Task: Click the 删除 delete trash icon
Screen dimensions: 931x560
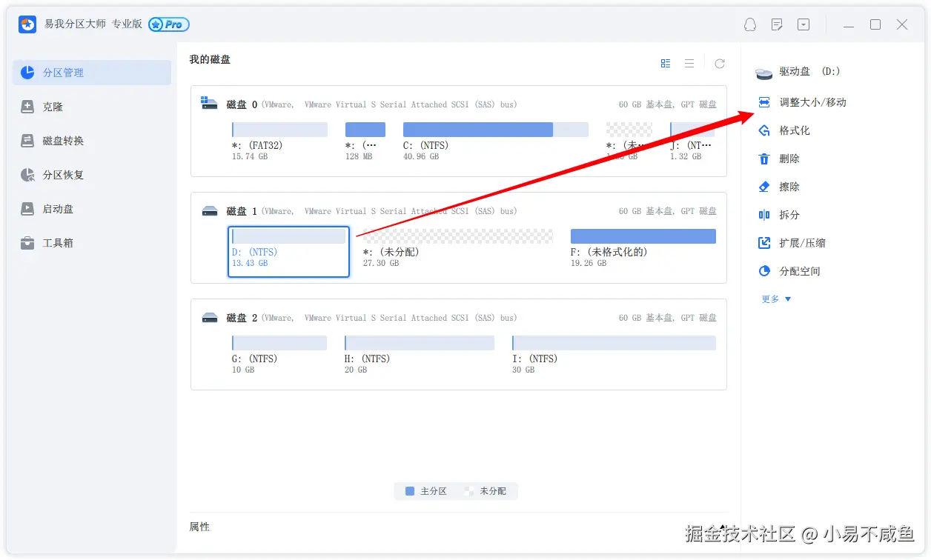Action: click(764, 159)
